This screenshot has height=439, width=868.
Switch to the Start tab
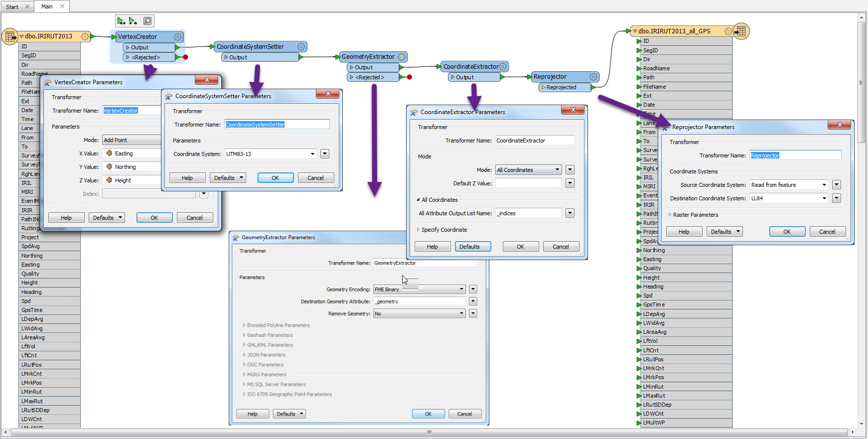(x=12, y=6)
